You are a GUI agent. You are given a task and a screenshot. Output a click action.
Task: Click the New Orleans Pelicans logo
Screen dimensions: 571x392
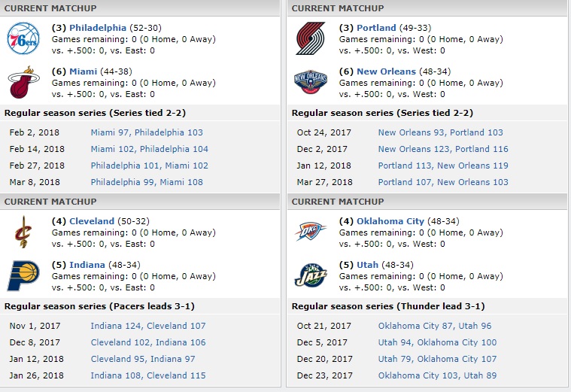[x=310, y=83]
